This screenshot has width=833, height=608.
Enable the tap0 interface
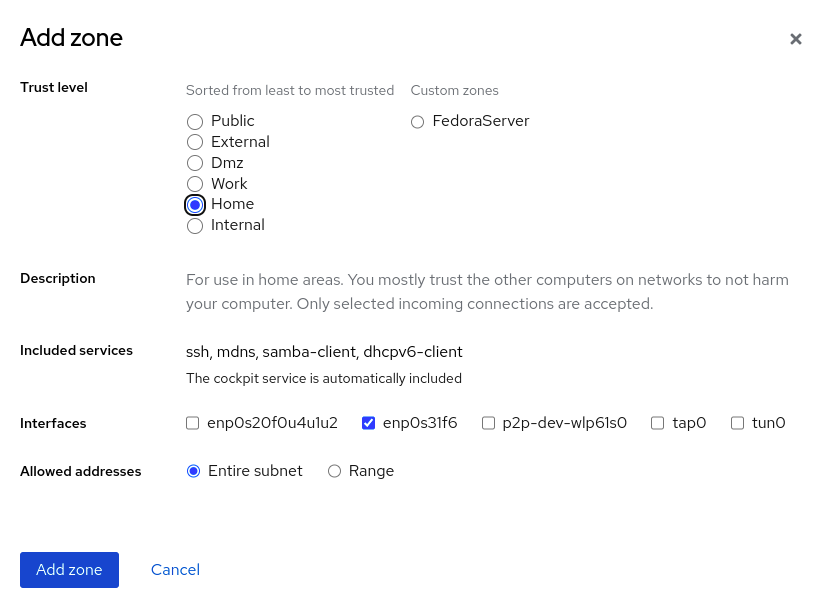(x=658, y=423)
